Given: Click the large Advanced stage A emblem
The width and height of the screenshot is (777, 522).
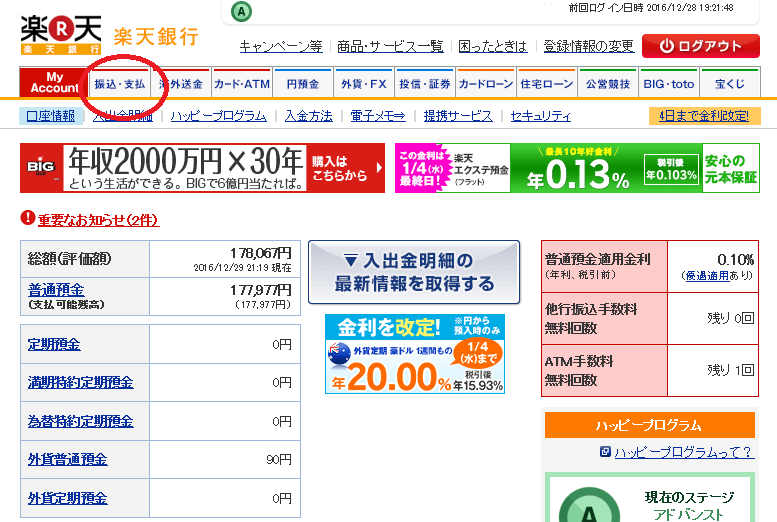Looking at the screenshot, I should coord(589,506).
